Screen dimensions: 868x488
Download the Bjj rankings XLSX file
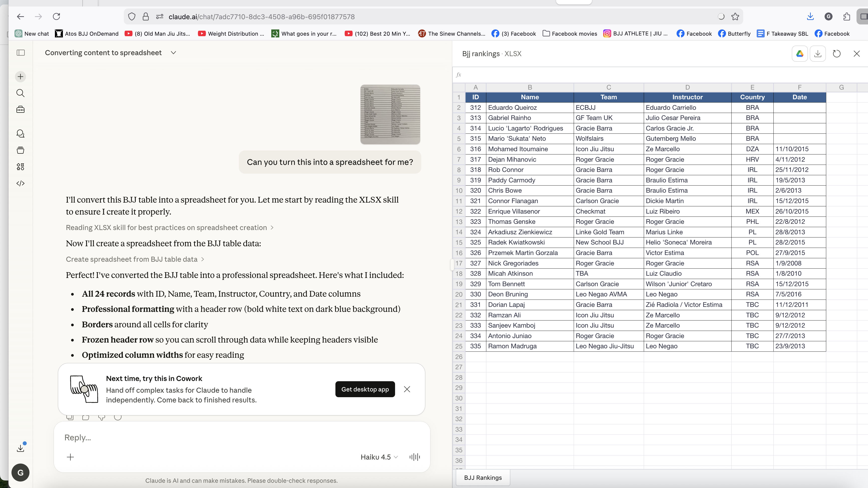tap(818, 53)
